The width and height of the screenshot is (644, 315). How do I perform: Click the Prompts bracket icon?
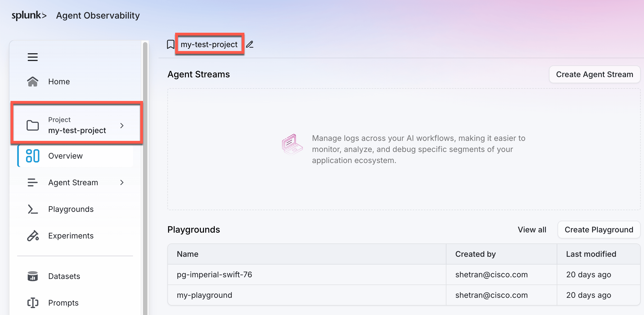33,303
